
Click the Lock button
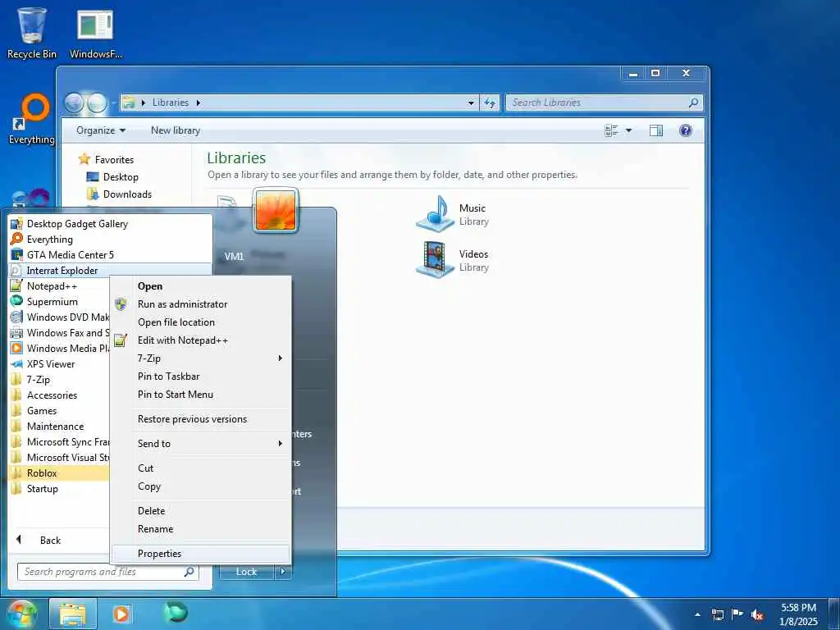tap(246, 572)
